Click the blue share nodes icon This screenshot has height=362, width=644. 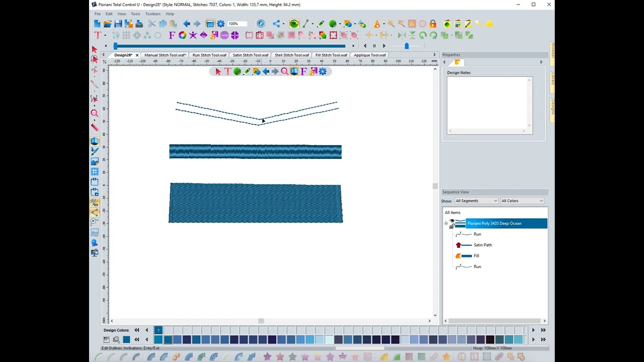[x=276, y=24]
